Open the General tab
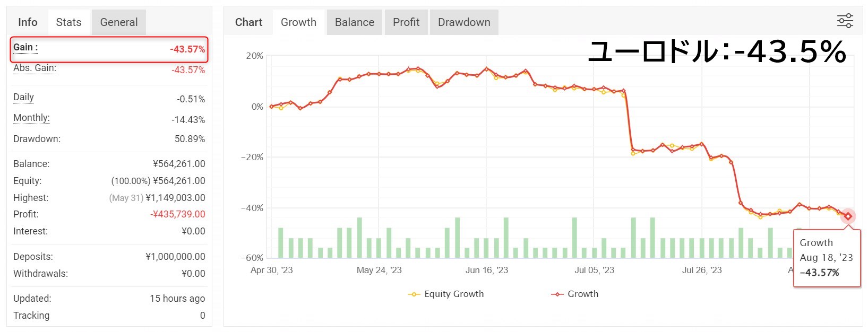This screenshot has width=868, height=332. coord(119,22)
